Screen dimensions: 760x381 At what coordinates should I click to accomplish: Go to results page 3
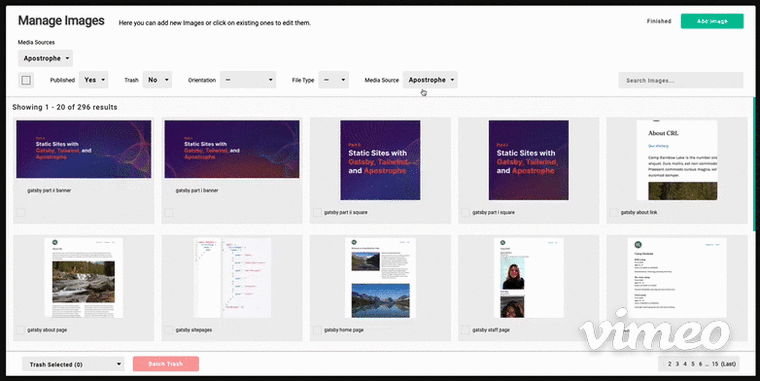click(x=677, y=364)
